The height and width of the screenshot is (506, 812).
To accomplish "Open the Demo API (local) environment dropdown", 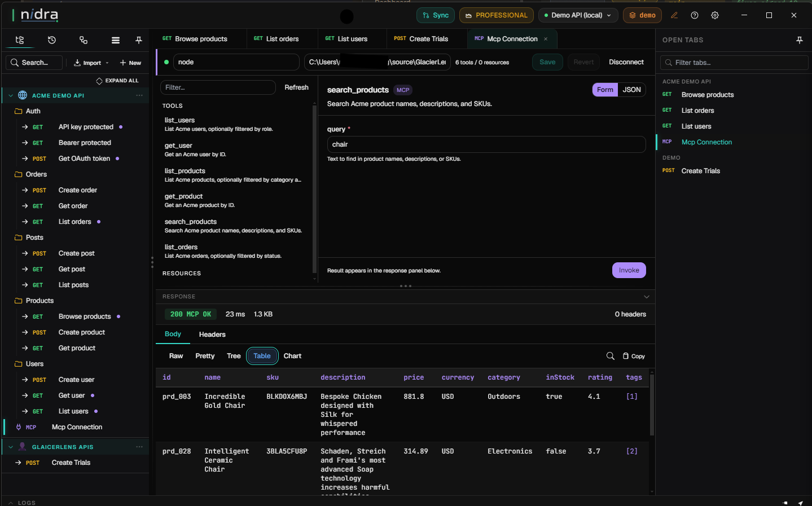I will [578, 15].
